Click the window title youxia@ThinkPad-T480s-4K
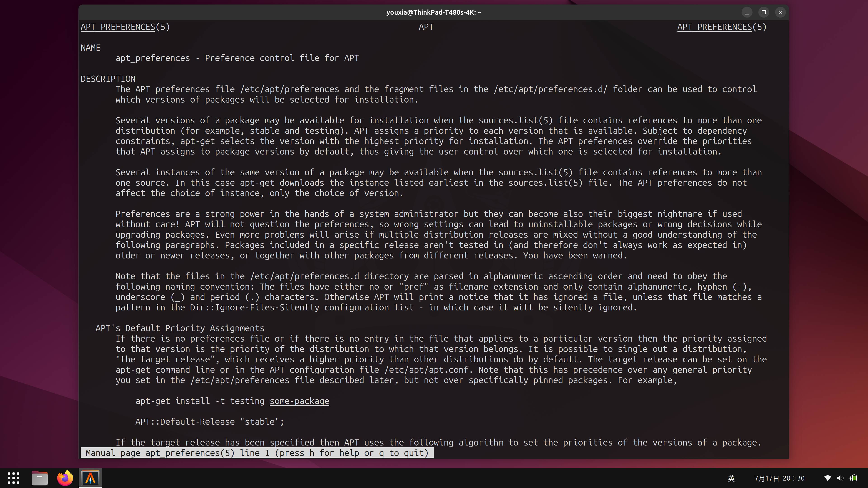The width and height of the screenshot is (868, 488). [x=434, y=12]
